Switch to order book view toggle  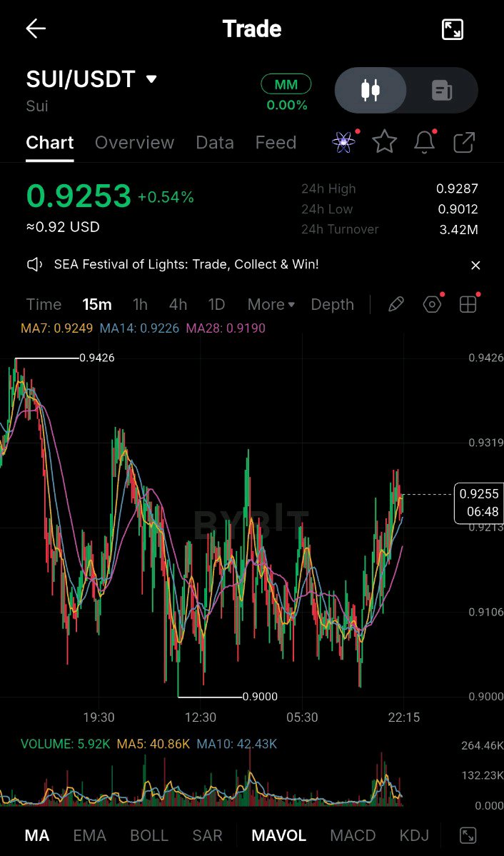442,90
